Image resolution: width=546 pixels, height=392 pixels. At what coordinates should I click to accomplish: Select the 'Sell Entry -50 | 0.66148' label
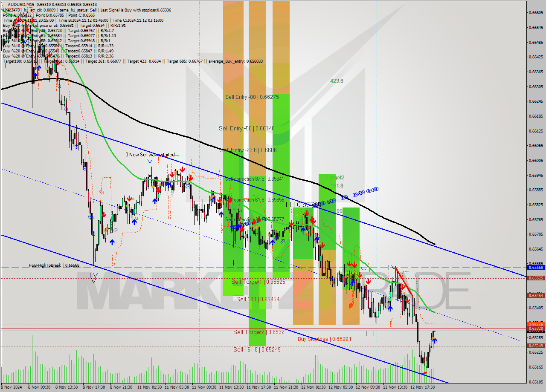(x=247, y=128)
